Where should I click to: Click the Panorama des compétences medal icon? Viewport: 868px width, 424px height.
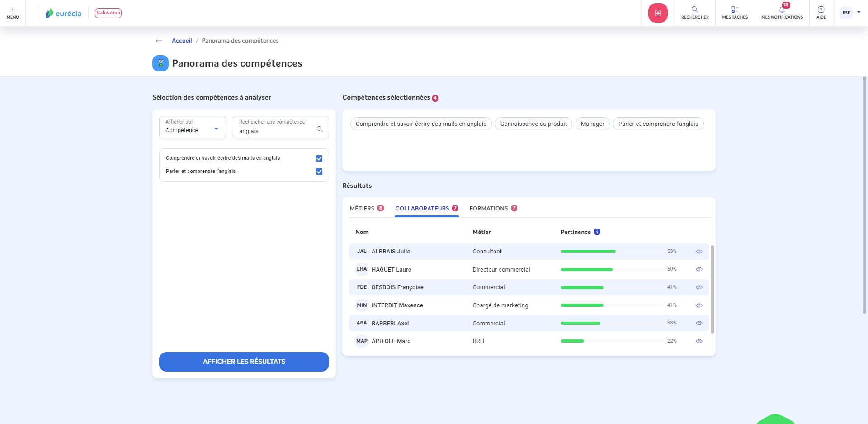coord(160,63)
